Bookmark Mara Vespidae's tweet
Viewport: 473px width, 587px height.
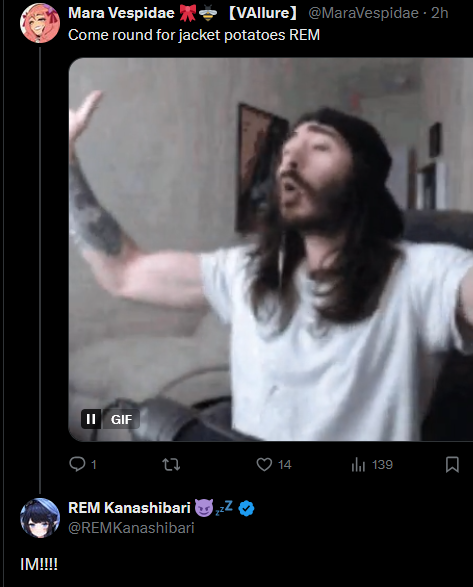[452, 465]
